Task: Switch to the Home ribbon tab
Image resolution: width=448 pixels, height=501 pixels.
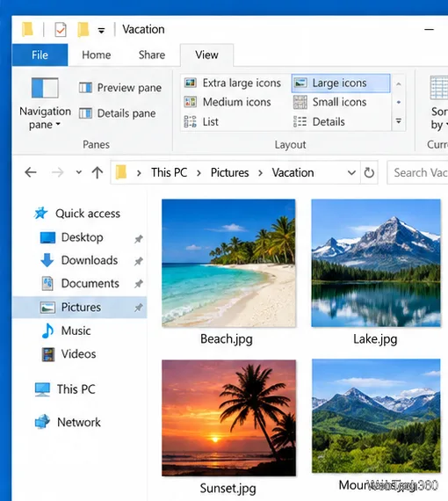Action: (96, 55)
